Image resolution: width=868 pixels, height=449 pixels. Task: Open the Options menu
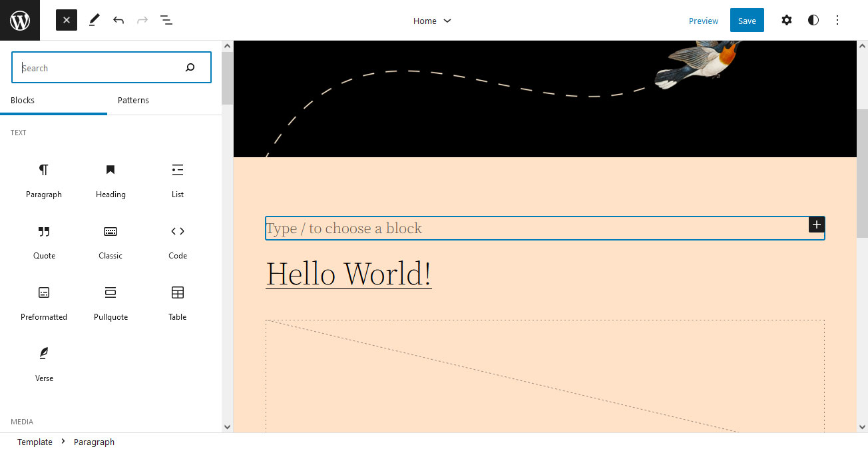[837, 20]
